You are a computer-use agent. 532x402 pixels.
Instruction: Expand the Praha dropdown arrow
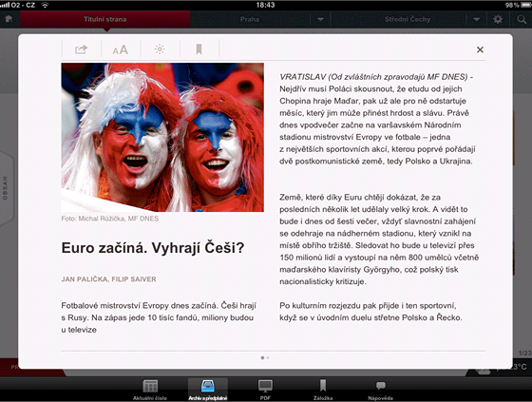coord(320,19)
